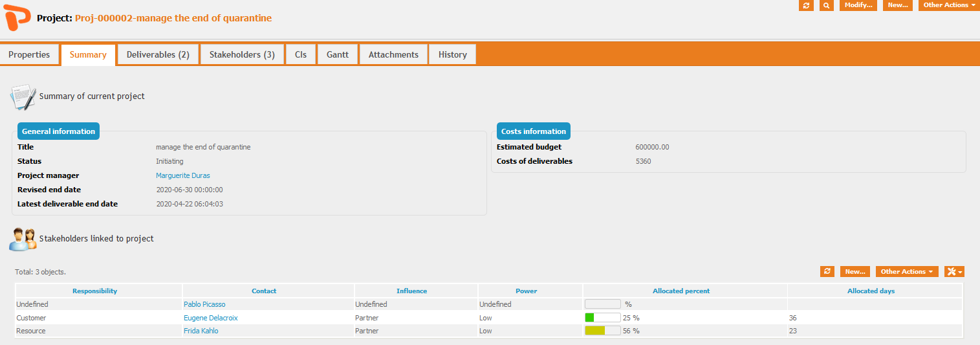Click the Modify... button
The height and width of the screenshot is (345, 980).
[x=858, y=5]
